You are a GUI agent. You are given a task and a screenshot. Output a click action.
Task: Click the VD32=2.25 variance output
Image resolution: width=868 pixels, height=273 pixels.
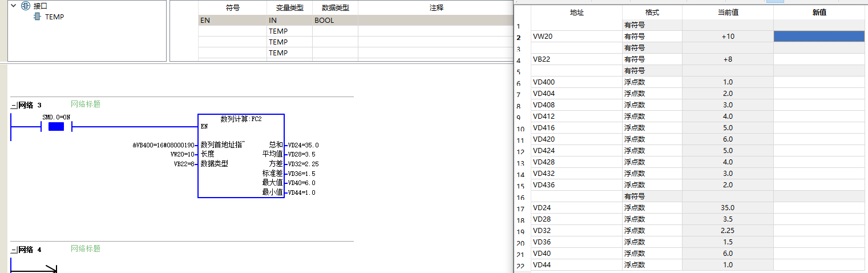303,164
